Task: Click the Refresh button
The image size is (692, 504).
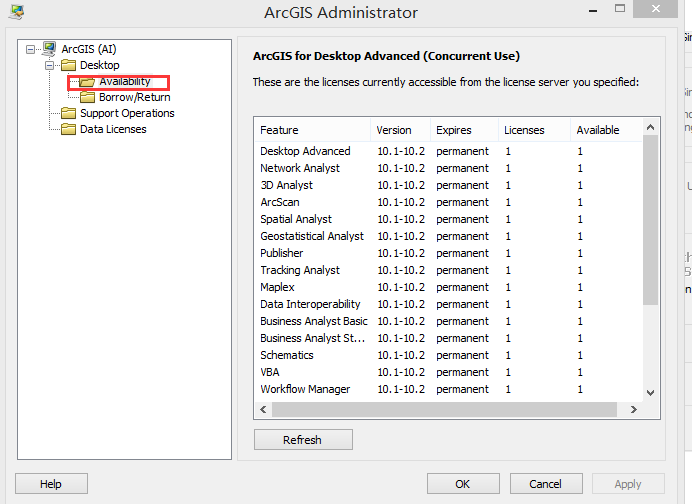Action: tap(303, 440)
